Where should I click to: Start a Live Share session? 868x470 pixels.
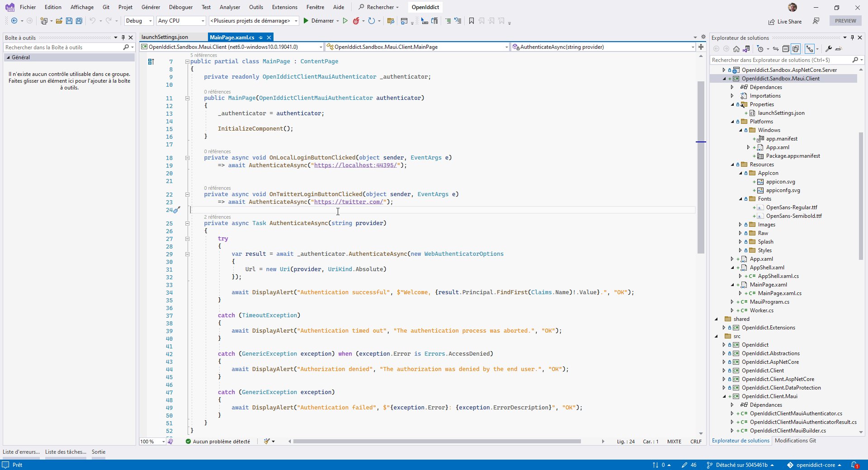(x=785, y=21)
